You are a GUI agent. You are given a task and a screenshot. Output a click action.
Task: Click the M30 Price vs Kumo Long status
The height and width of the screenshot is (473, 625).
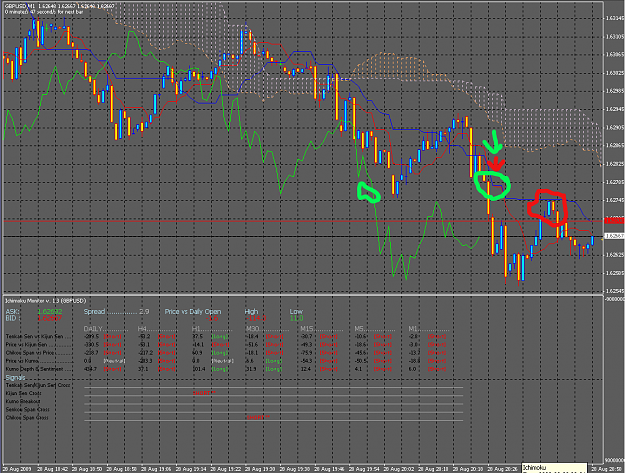273,361
